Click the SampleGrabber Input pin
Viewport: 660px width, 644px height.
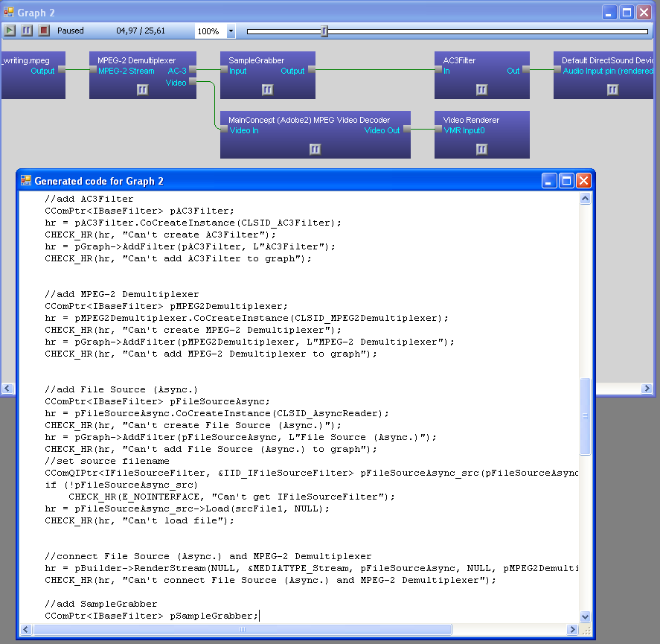point(224,69)
